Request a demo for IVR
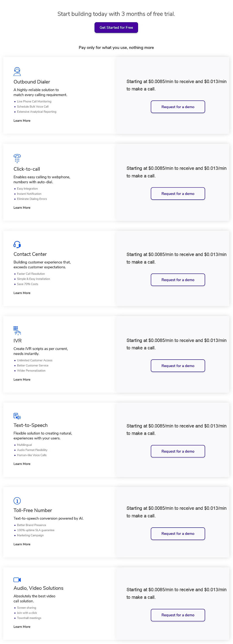This screenshot has width=233, height=644. [178, 366]
